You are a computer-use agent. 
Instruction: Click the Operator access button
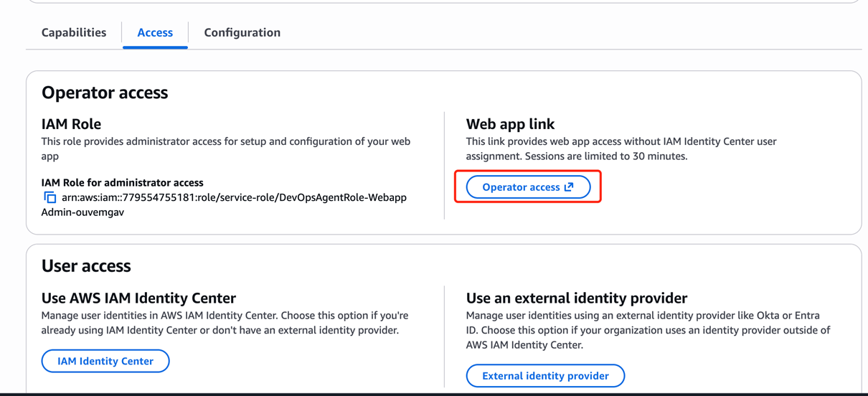(521, 187)
